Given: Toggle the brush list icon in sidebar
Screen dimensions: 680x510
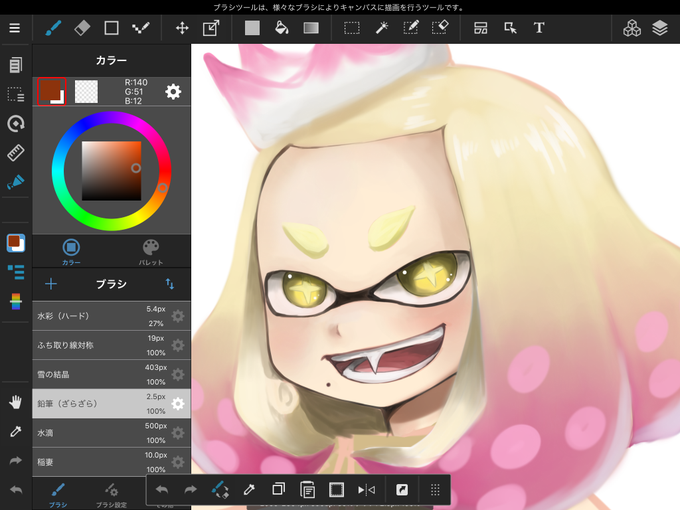Looking at the screenshot, I should click(16, 272).
